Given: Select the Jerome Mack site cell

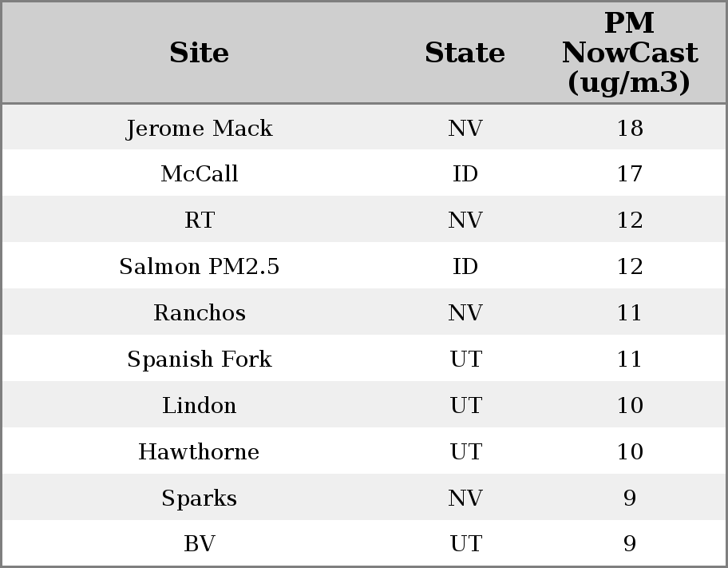Looking at the screenshot, I should 199,129.
